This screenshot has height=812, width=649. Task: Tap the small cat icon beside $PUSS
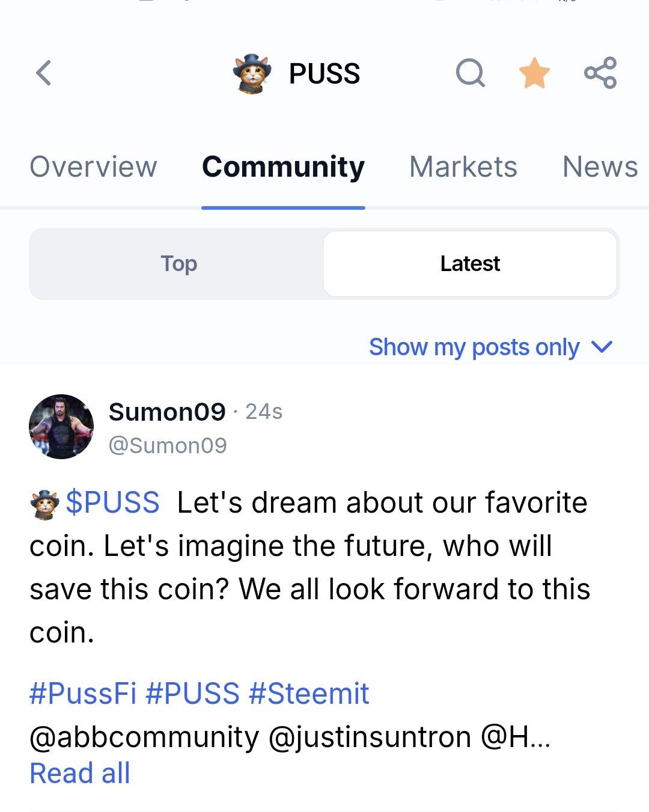pyautogui.click(x=44, y=504)
